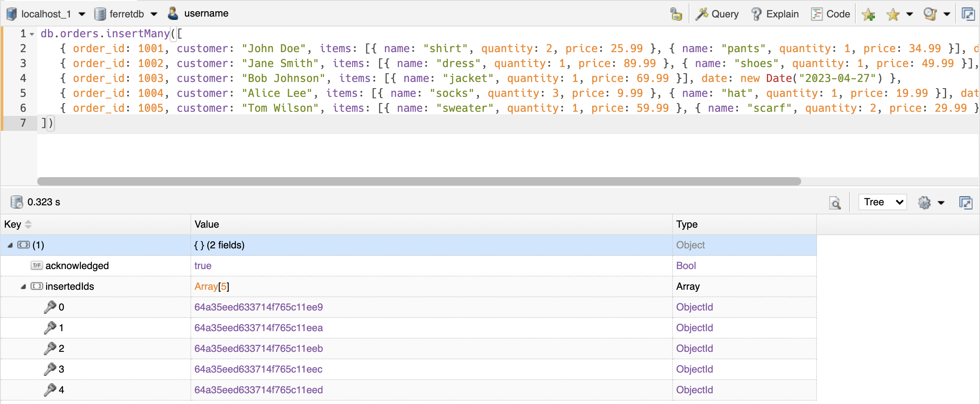
Task: Open the favorites star dropdown arrow
Action: pos(910,14)
